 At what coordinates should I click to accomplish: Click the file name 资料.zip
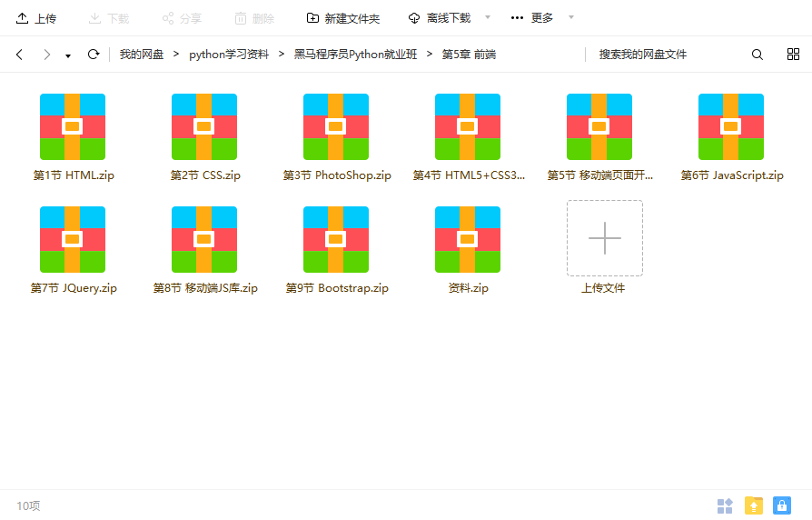[468, 288]
